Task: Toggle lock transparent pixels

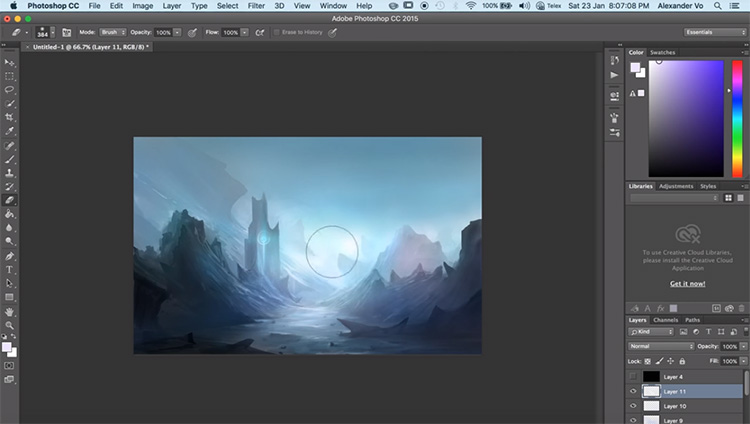Action: click(648, 361)
